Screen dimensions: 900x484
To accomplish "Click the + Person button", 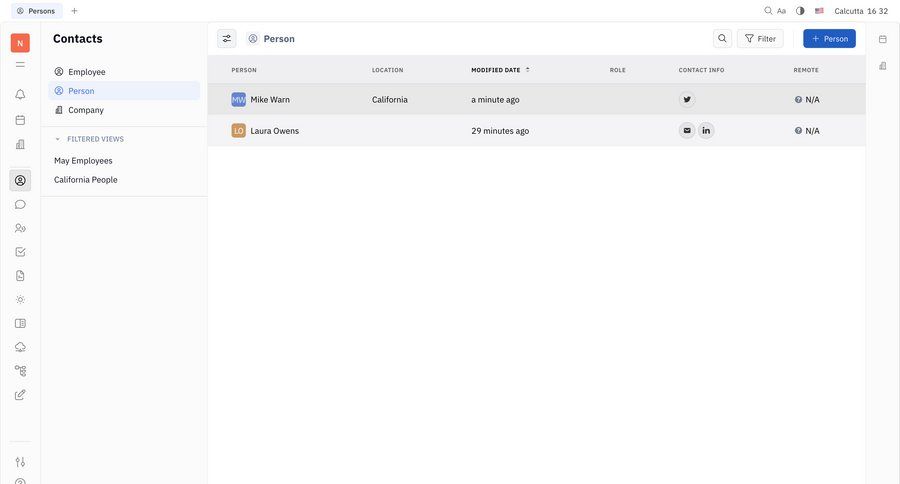I will click(x=829, y=38).
